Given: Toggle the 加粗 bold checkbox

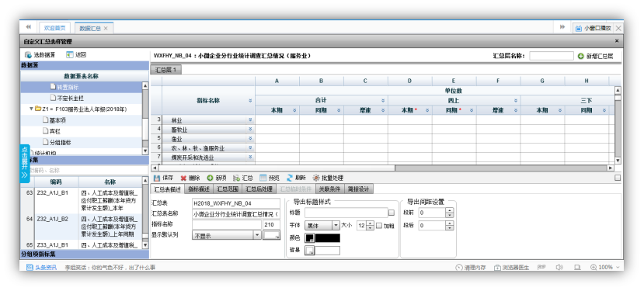Looking at the screenshot, I should pos(379,226).
